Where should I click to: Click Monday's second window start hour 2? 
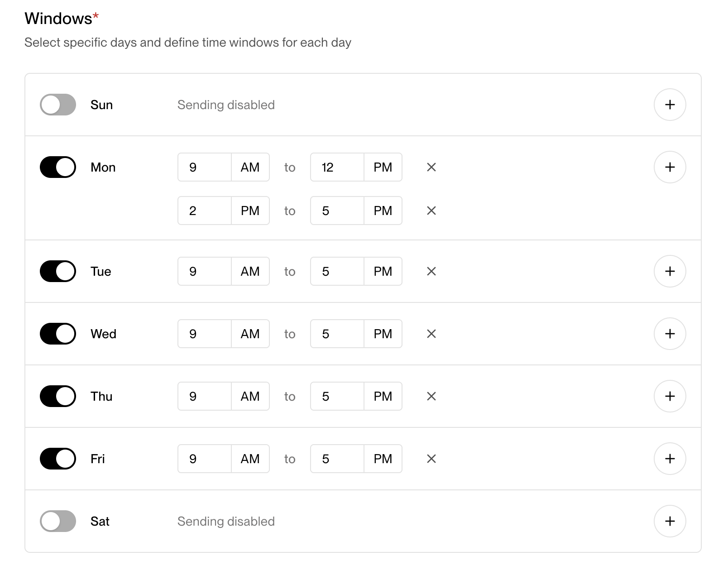click(204, 211)
